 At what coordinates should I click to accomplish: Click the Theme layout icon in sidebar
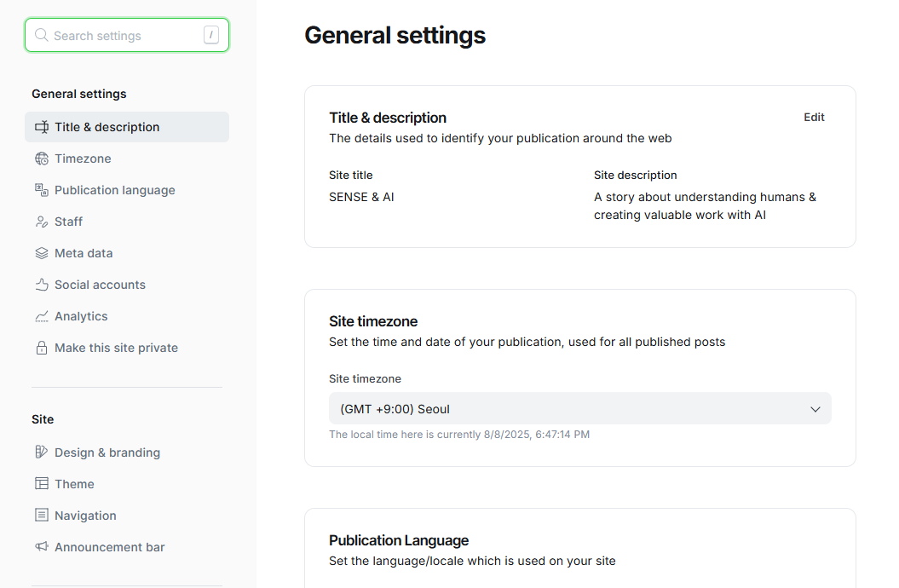coord(41,484)
